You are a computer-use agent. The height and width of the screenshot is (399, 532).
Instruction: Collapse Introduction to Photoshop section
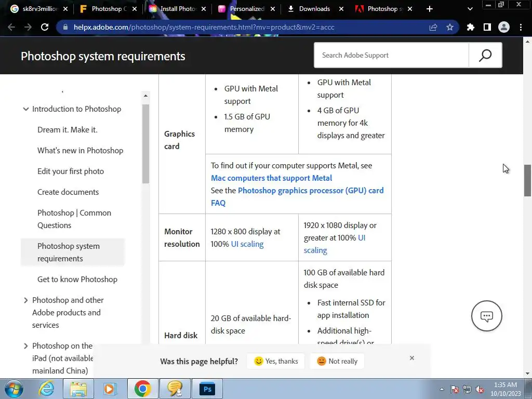pos(26,109)
